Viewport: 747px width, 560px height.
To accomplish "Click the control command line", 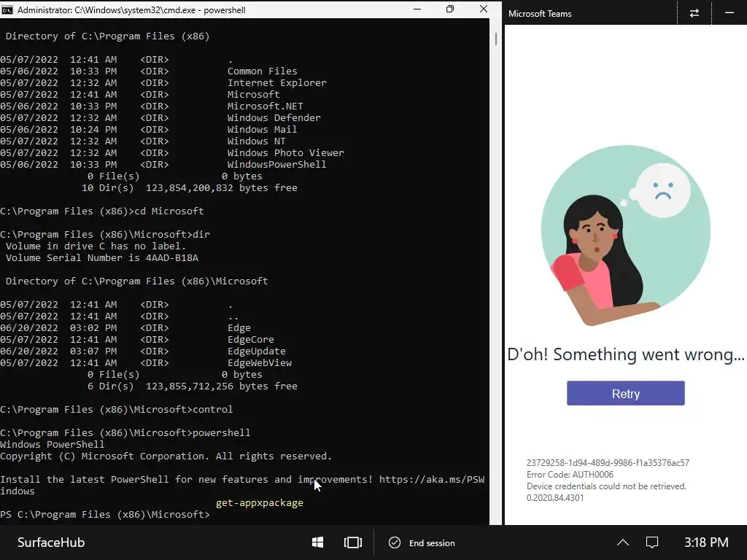I will [x=116, y=410].
